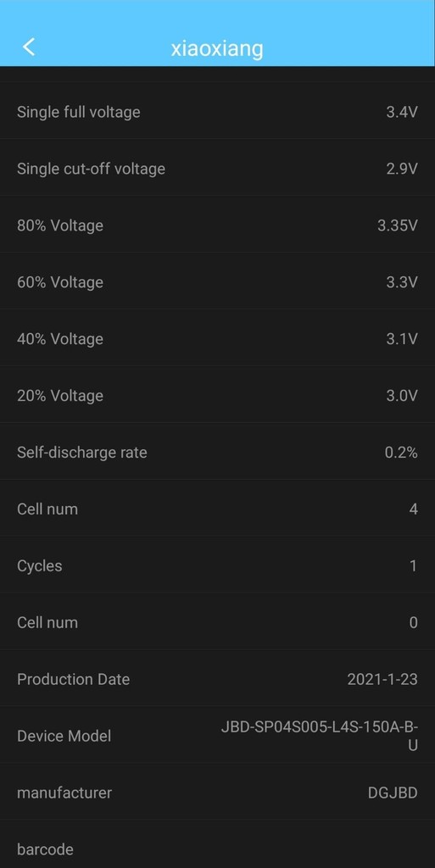435x868 pixels.
Task: Tap the xiaoxiang title text
Action: tap(217, 48)
